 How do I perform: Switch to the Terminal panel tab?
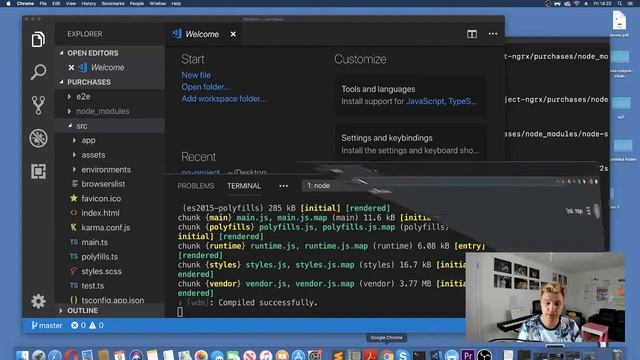pyautogui.click(x=244, y=186)
